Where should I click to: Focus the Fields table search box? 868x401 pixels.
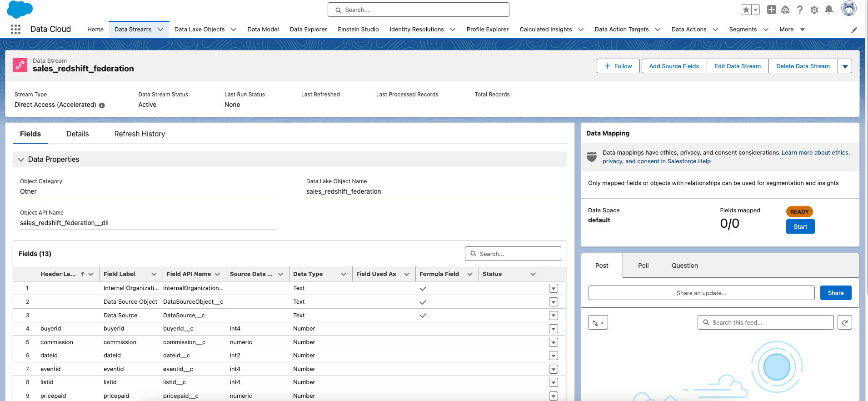(x=513, y=254)
